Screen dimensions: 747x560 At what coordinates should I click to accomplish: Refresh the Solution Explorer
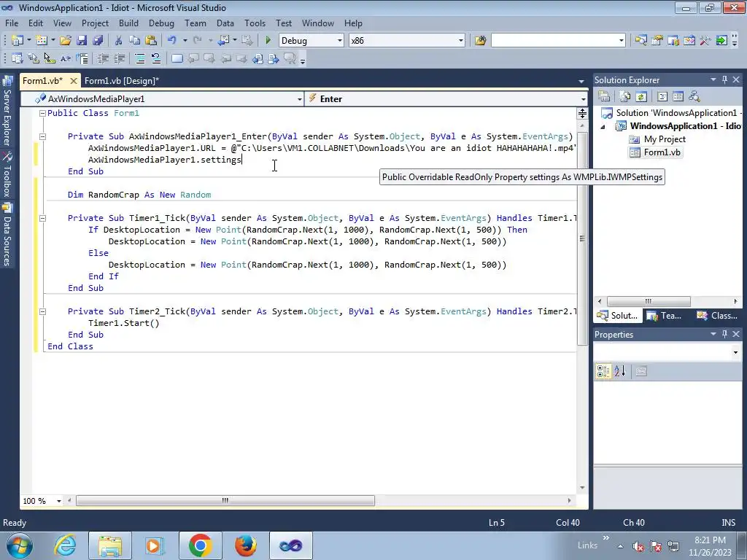point(641,97)
